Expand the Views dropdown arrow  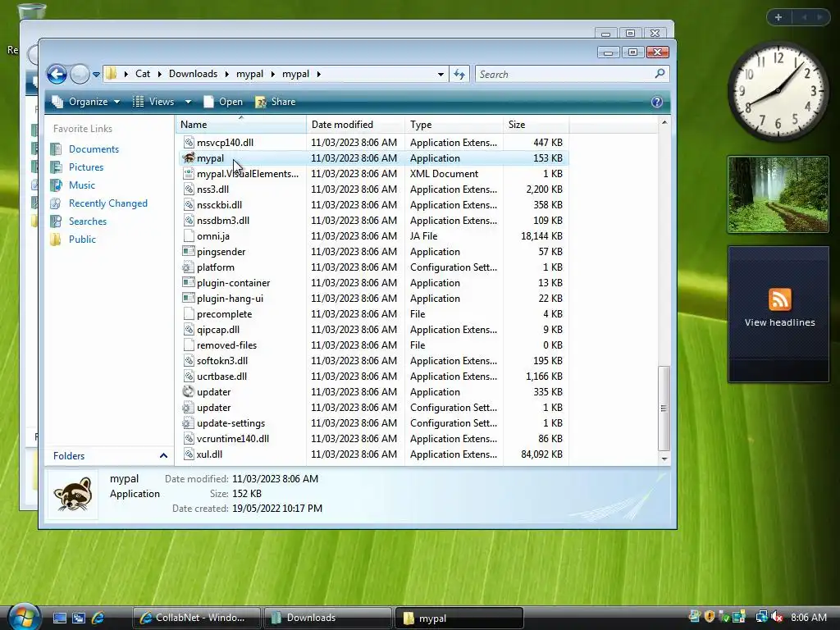click(188, 102)
